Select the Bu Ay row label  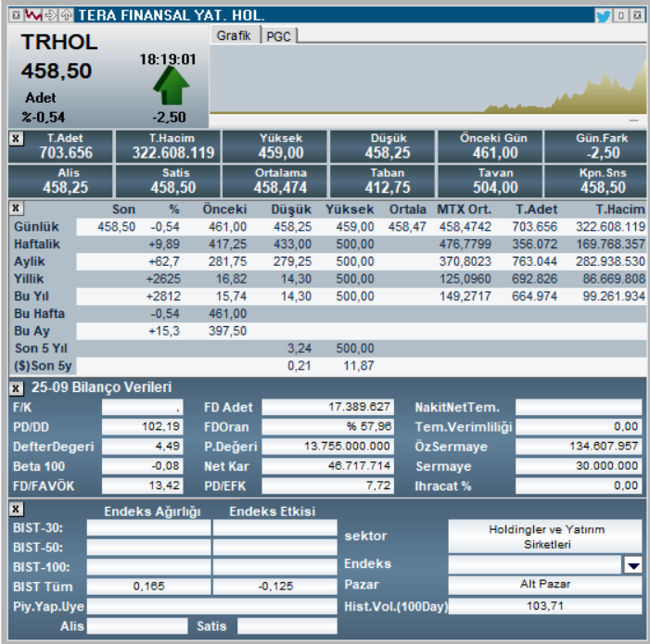(32, 332)
